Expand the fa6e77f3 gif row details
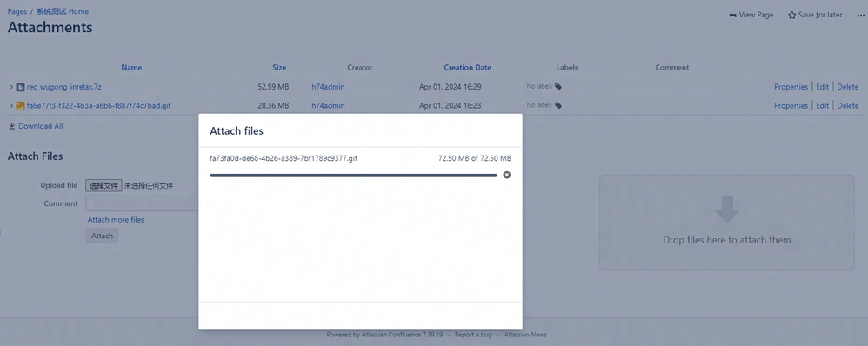Viewport: 868px width, 346px height. (11, 106)
